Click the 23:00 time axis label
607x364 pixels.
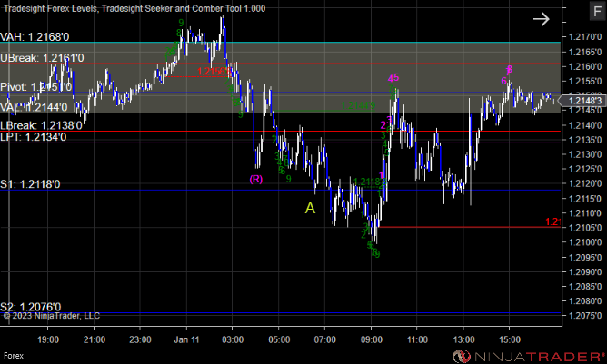coord(140,339)
